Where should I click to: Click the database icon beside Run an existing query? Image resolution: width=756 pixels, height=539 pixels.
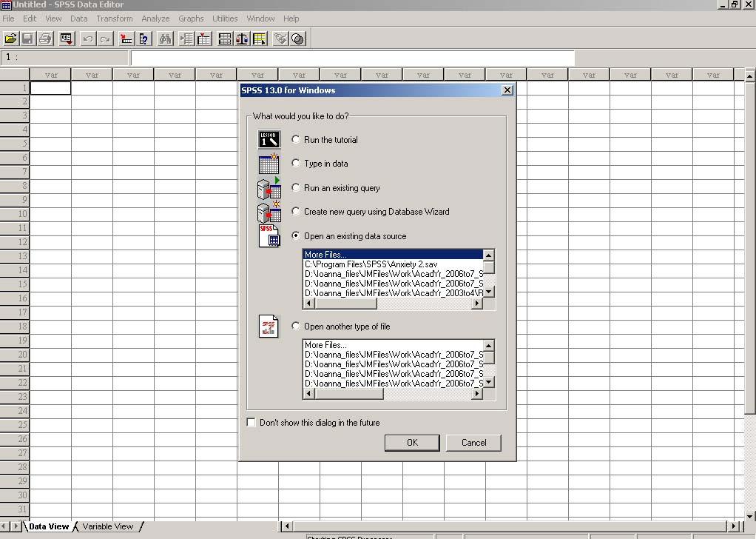[x=269, y=188]
